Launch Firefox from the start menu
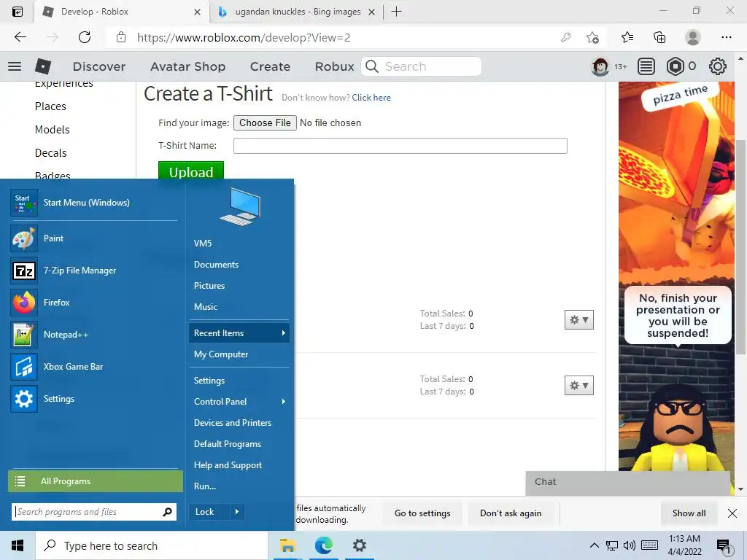Image resolution: width=747 pixels, height=560 pixels. click(95, 303)
